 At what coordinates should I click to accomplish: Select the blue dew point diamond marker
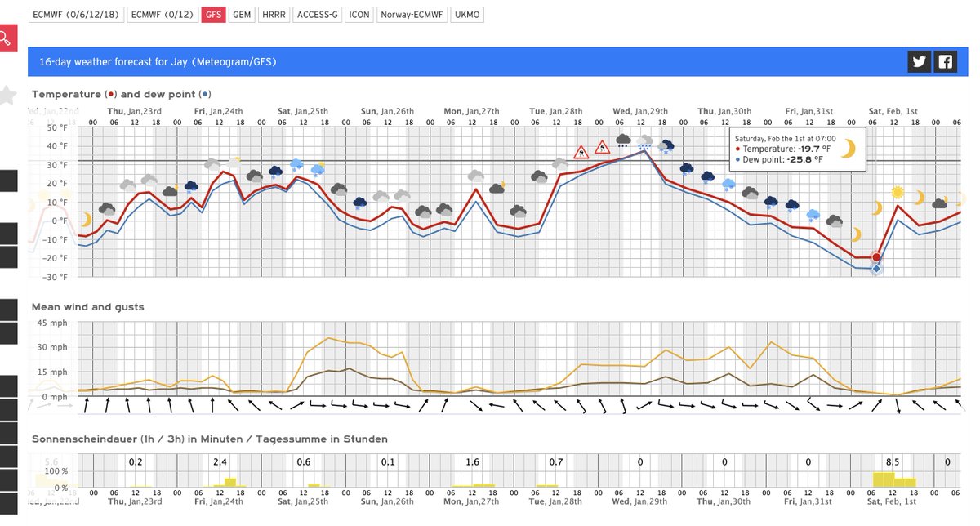[876, 268]
